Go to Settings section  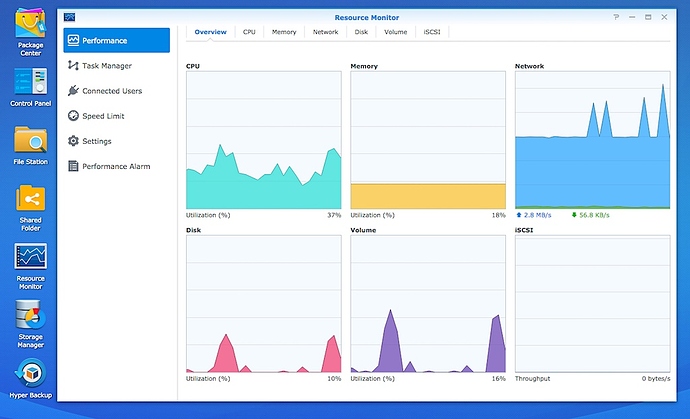click(x=117, y=141)
